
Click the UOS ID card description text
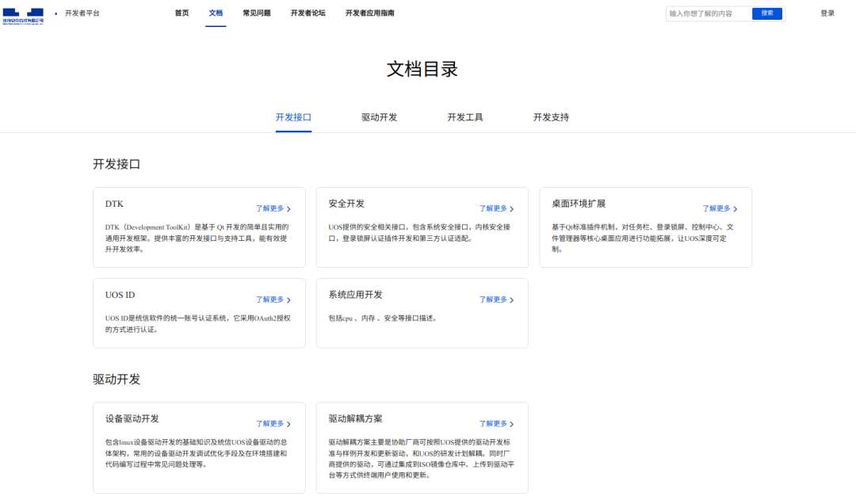pyautogui.click(x=197, y=324)
